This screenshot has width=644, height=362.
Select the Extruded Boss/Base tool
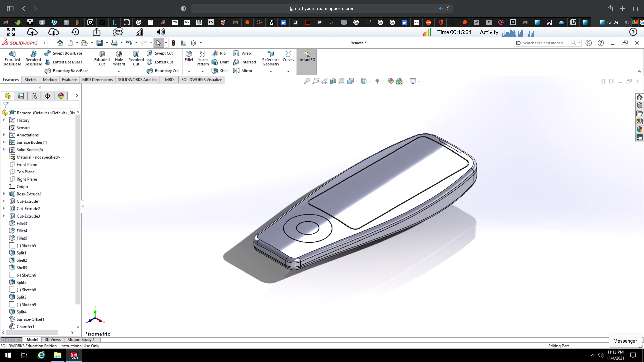(12, 58)
